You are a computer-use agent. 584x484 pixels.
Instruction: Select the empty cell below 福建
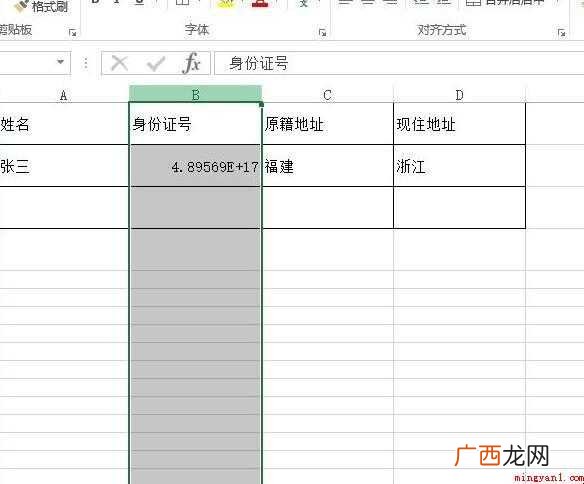tap(328, 208)
